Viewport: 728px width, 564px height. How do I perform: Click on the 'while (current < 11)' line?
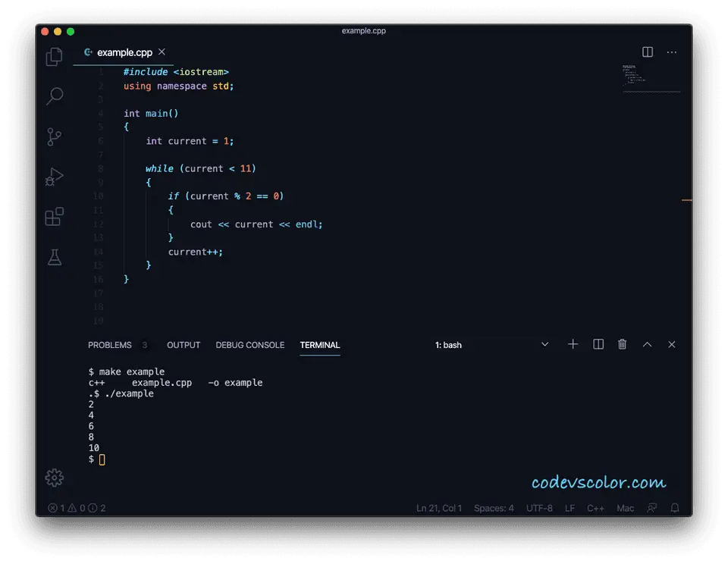click(200, 168)
